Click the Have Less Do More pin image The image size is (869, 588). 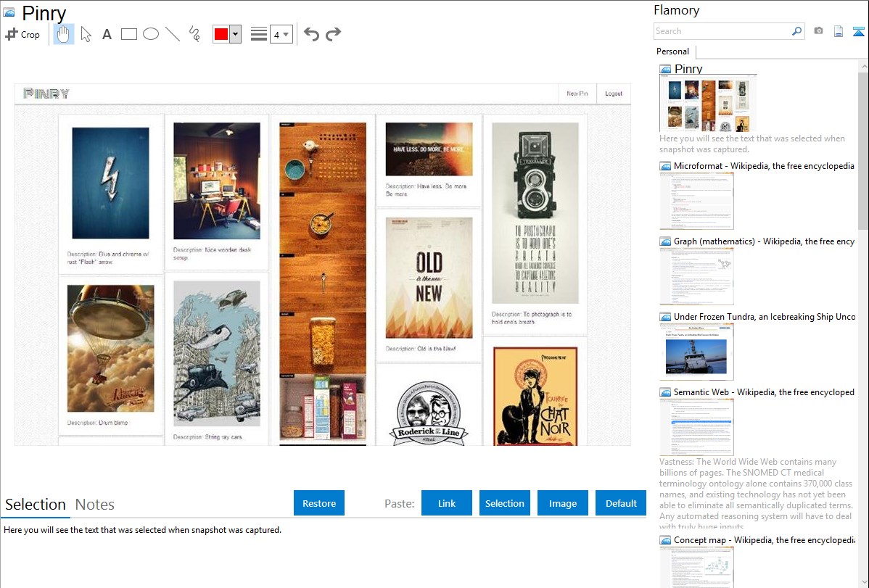coord(429,149)
